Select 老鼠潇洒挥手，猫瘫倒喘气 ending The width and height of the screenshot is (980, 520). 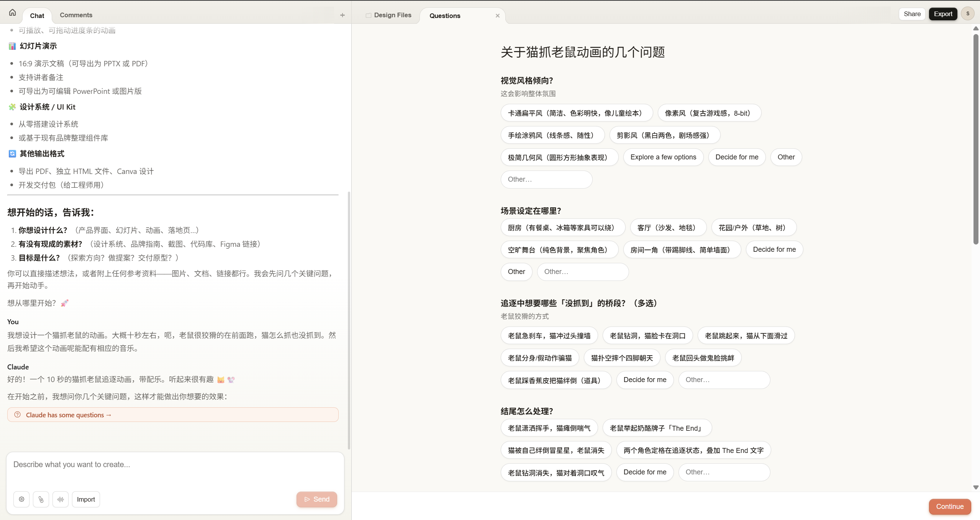549,428
